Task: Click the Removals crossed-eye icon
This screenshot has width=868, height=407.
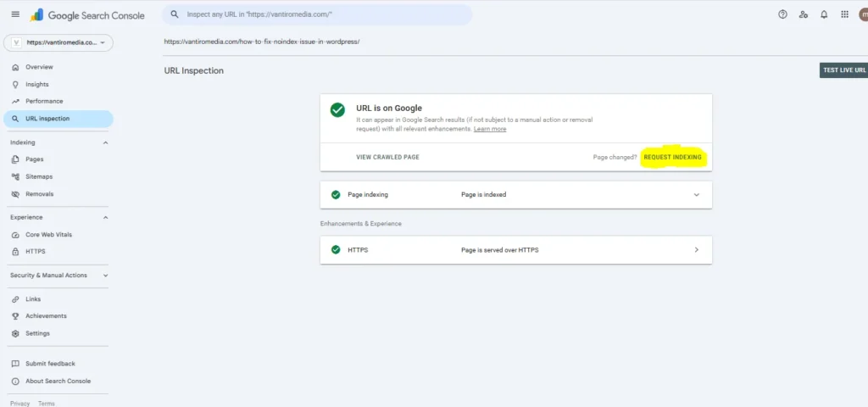Action: (x=15, y=194)
